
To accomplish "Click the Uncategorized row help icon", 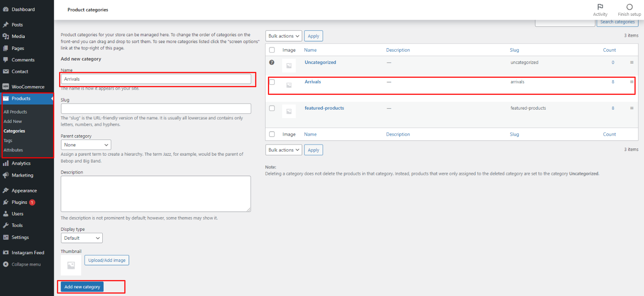I will tap(272, 62).
